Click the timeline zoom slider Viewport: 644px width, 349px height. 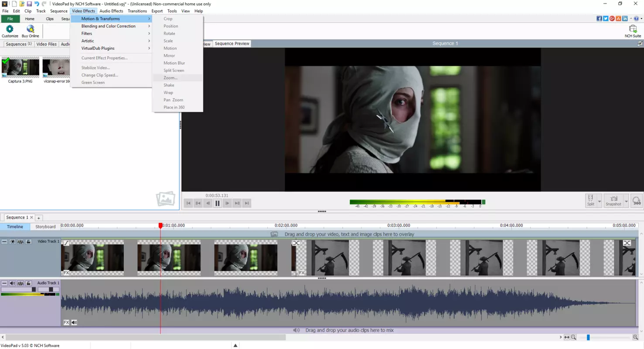[x=605, y=337]
